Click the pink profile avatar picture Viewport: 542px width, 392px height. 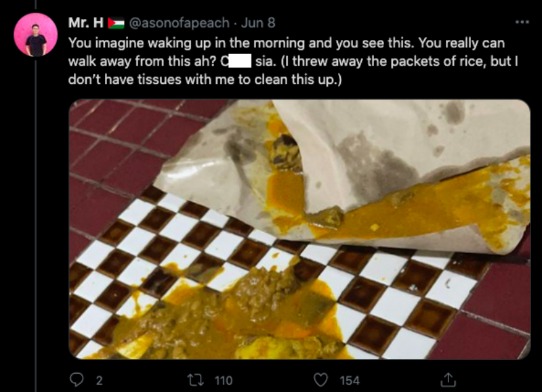coord(35,35)
